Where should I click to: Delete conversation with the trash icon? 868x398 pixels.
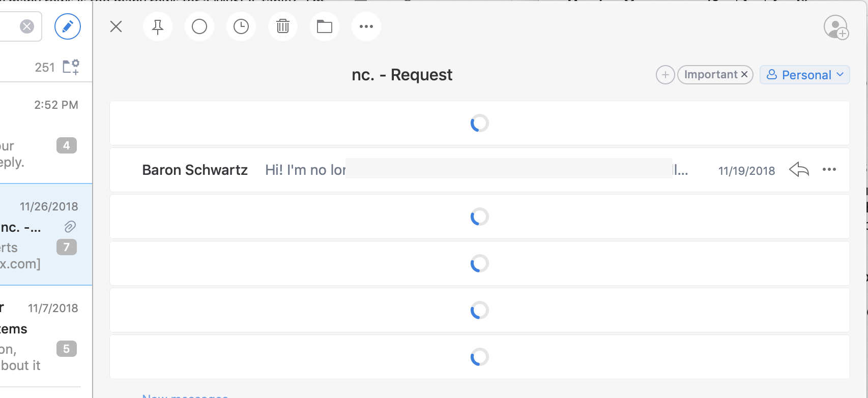[283, 26]
